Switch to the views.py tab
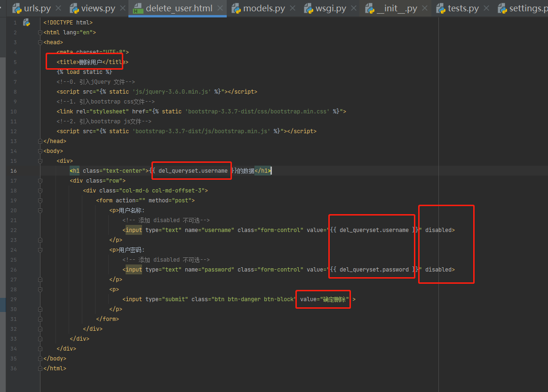Image resolution: width=548 pixels, height=392 pixels. coord(98,8)
